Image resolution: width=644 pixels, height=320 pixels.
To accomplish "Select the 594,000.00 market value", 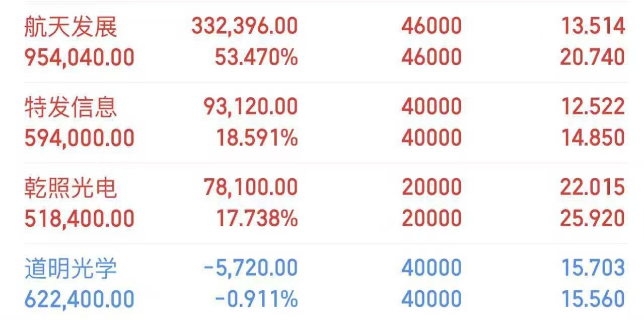I will point(80,139).
